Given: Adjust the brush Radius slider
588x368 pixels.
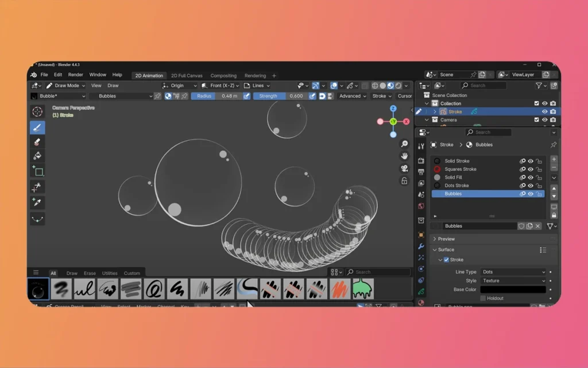Looking at the screenshot, I should click(216, 96).
